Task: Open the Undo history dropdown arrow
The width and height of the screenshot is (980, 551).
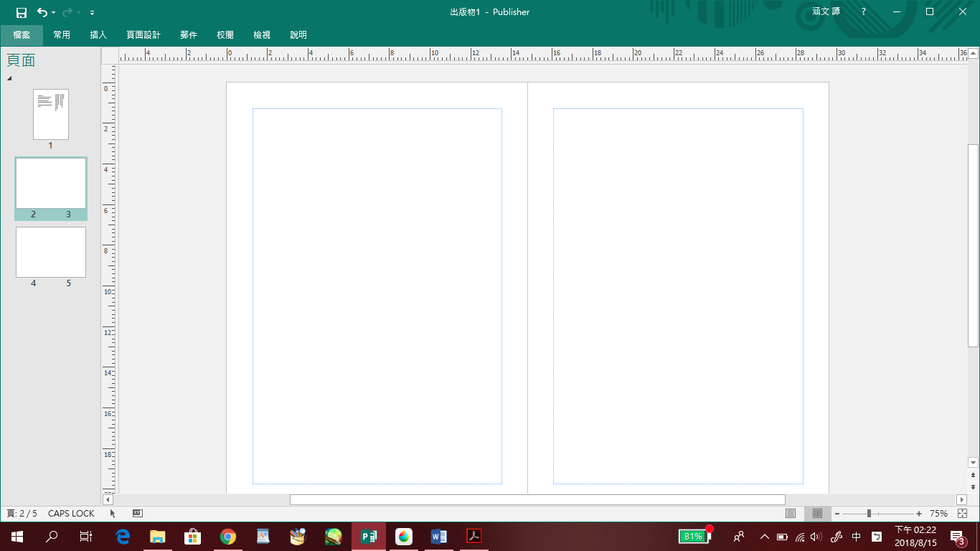Action: [54, 13]
